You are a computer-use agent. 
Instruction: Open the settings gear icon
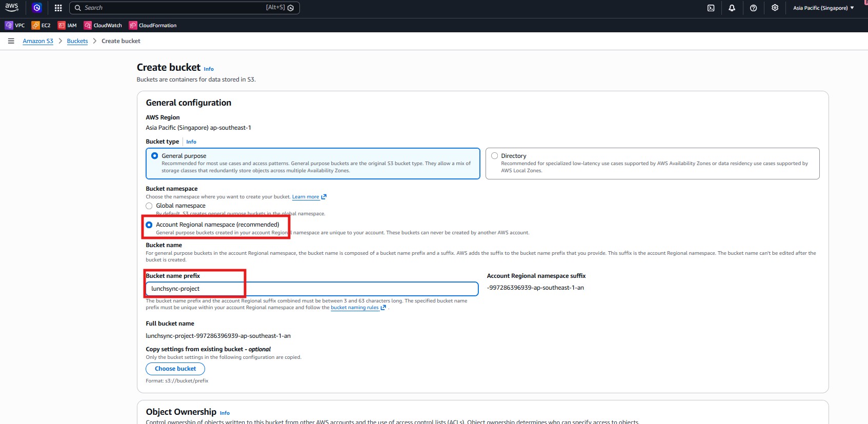[775, 8]
